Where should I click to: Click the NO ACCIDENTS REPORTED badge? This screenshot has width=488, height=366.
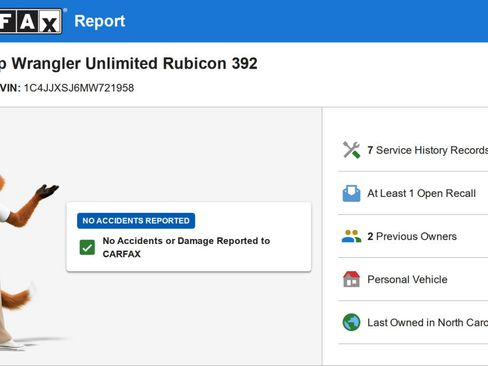point(136,221)
